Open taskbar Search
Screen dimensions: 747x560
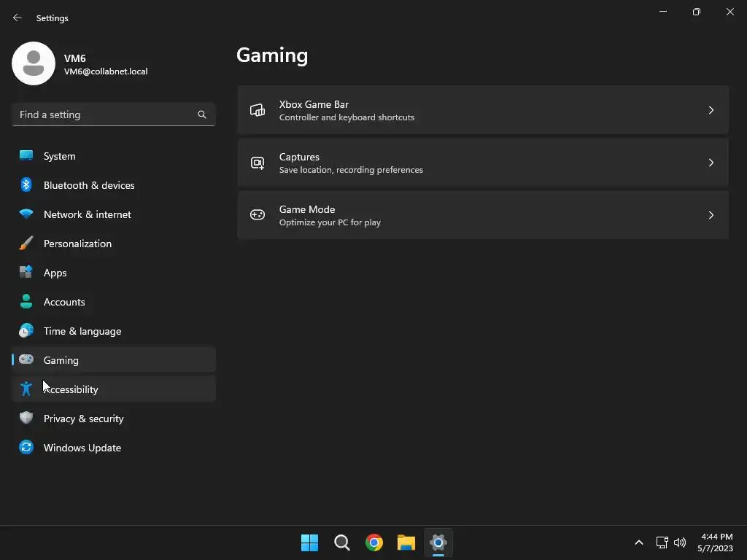tap(342, 542)
